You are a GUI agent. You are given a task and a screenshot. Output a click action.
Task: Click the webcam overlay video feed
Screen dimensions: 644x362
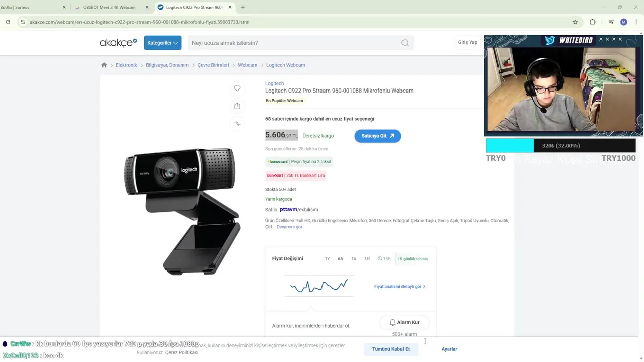pyautogui.click(x=561, y=89)
